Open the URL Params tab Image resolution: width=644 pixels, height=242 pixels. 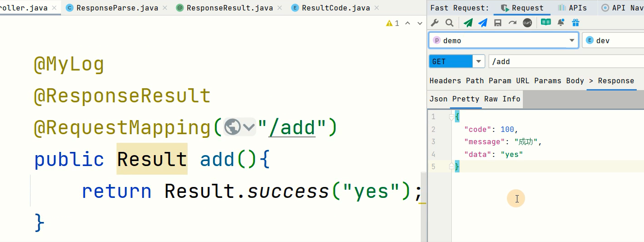tap(538, 81)
